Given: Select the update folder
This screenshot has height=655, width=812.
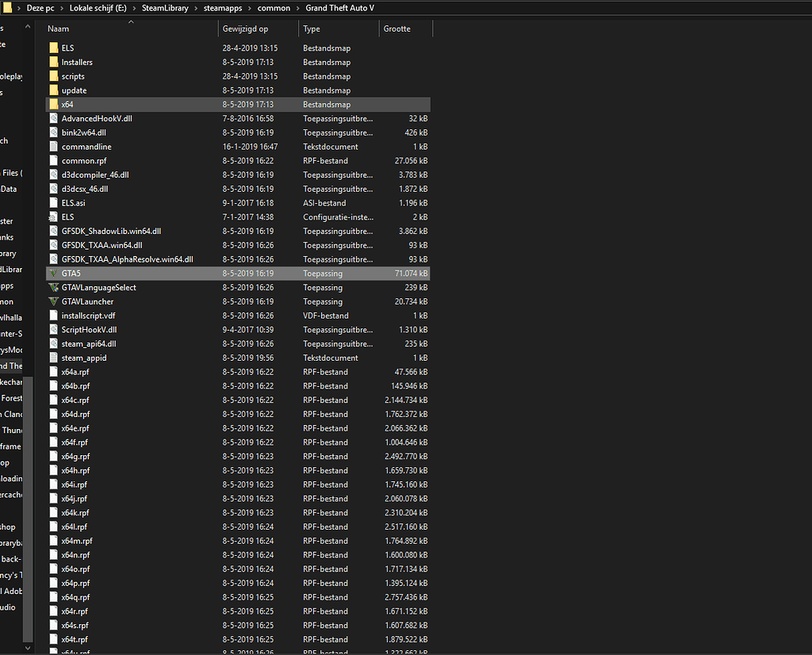Looking at the screenshot, I should click(x=74, y=90).
